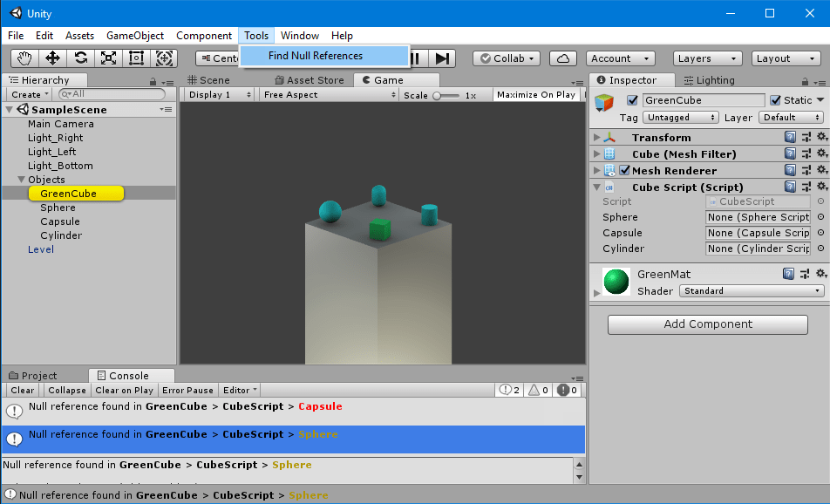Select the Rotate tool

pos(81,58)
